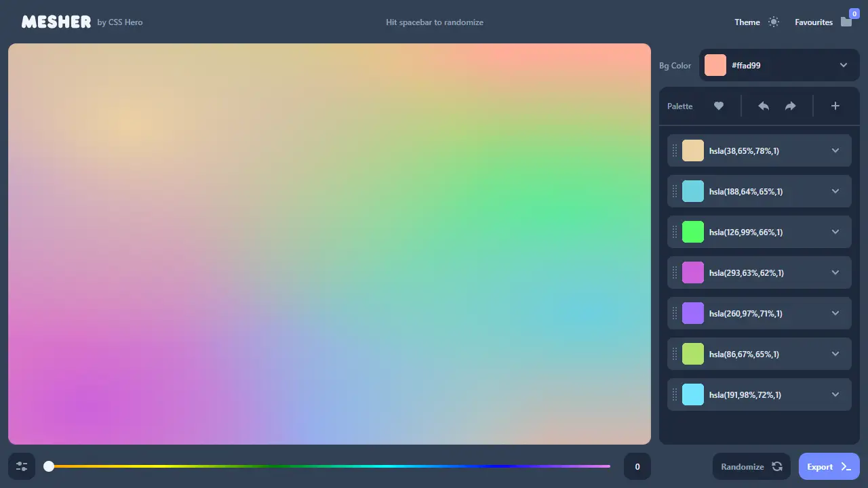Toggle open the hsla(126,99%,66%,1) color entry
This screenshot has height=488, width=868.
(835, 232)
